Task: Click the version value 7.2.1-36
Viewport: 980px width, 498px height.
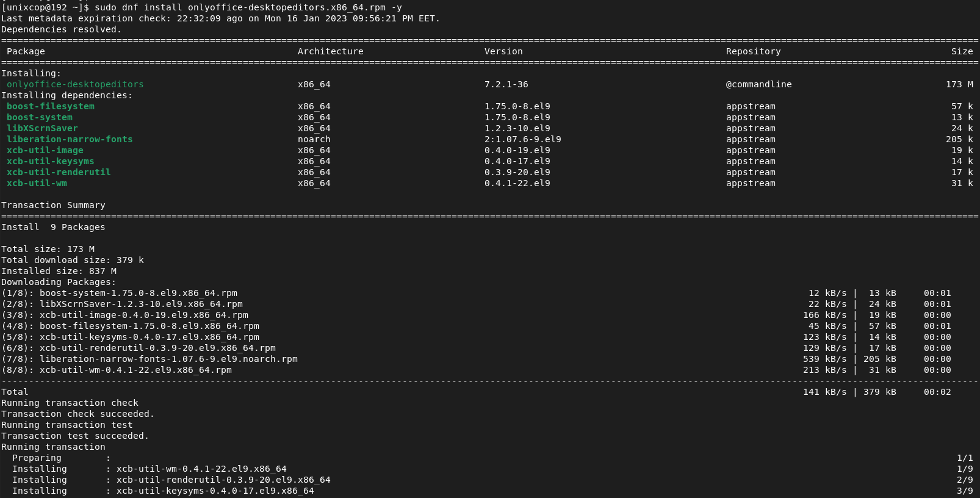Action: coord(506,84)
